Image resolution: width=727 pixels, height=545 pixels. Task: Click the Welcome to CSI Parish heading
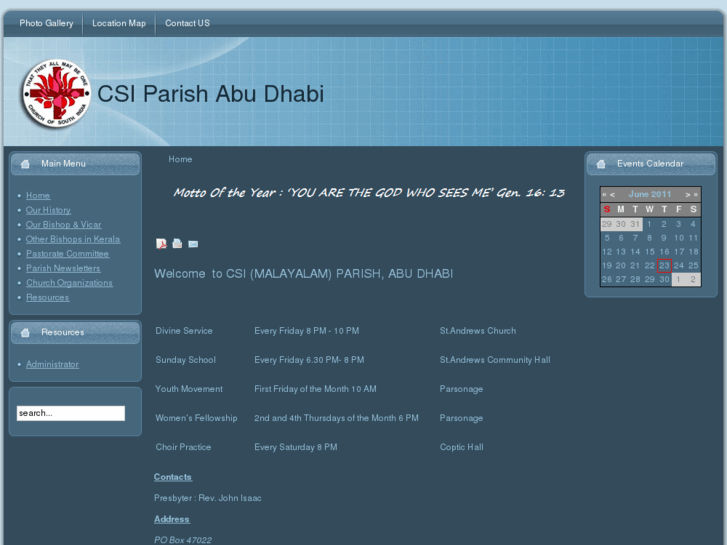coord(304,274)
